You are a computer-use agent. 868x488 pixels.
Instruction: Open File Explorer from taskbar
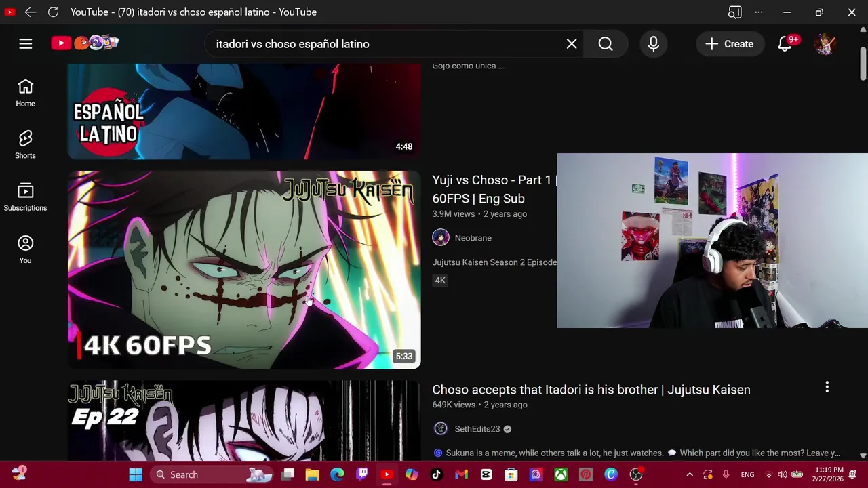[x=312, y=474]
